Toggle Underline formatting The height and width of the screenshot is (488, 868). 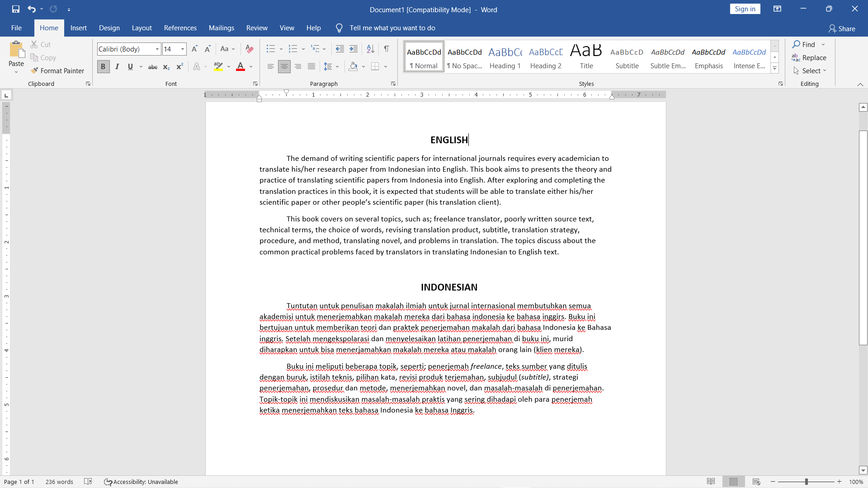(130, 66)
